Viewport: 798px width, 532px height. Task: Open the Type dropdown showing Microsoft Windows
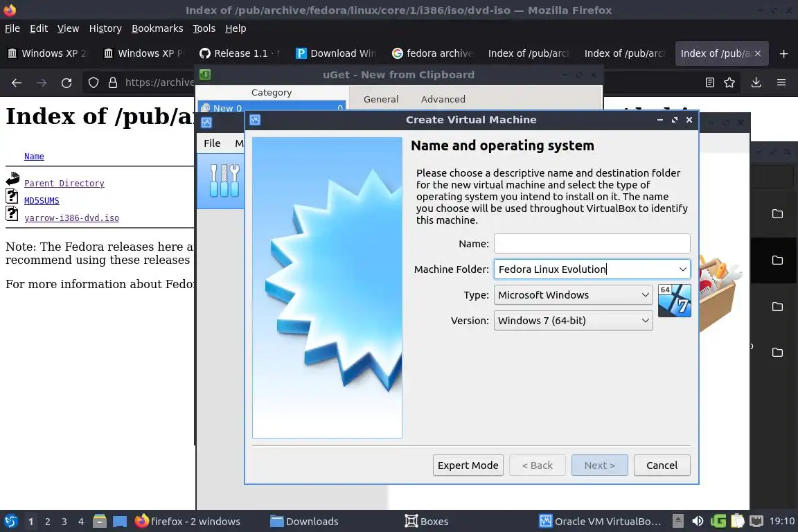pos(573,295)
